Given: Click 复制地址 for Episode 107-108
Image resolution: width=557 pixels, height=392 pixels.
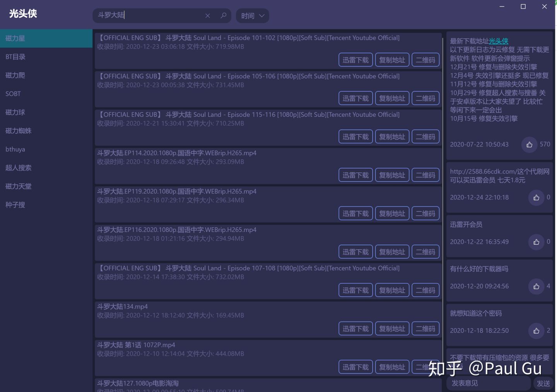Looking at the screenshot, I should (392, 290).
